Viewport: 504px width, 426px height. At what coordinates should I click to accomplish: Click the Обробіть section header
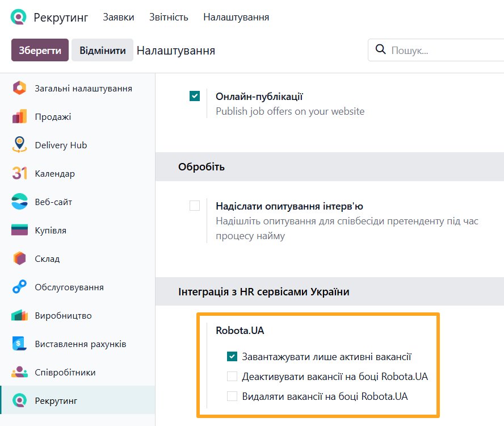[x=201, y=167]
